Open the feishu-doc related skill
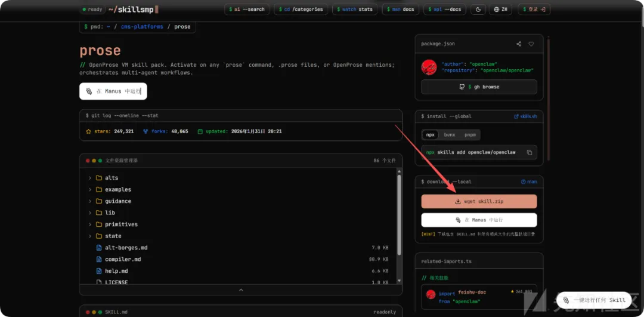Viewport: 644px width, 317px height. coord(479,297)
